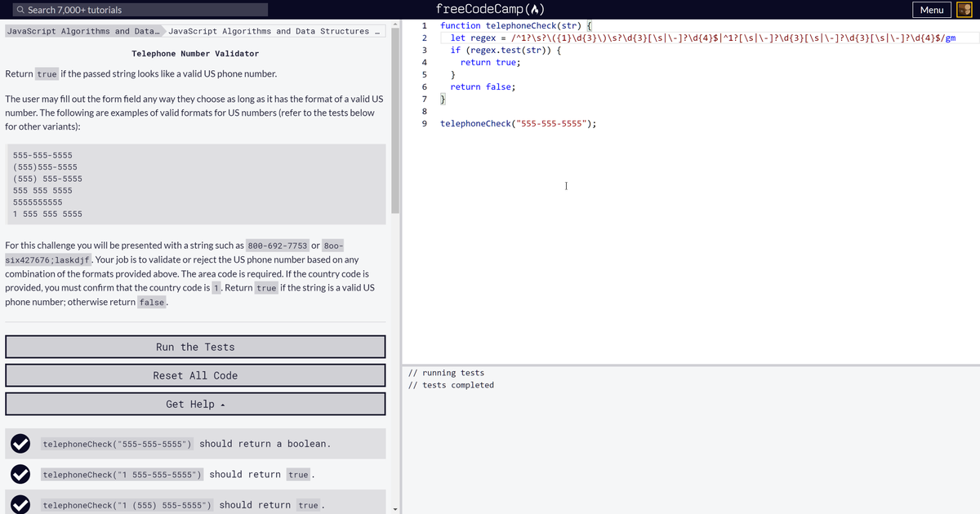
Task: Expand the Get Help dropdown
Action: (x=195, y=404)
